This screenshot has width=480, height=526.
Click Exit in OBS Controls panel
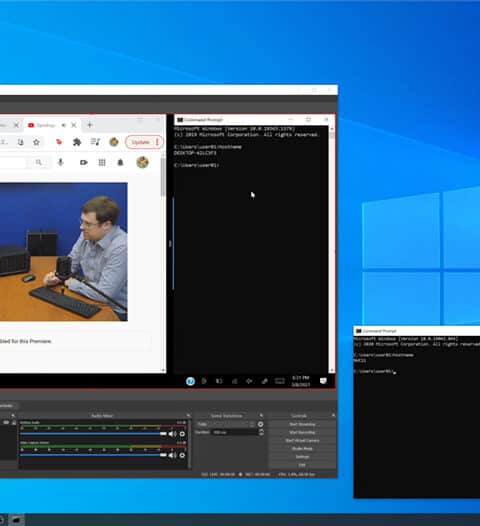click(302, 465)
